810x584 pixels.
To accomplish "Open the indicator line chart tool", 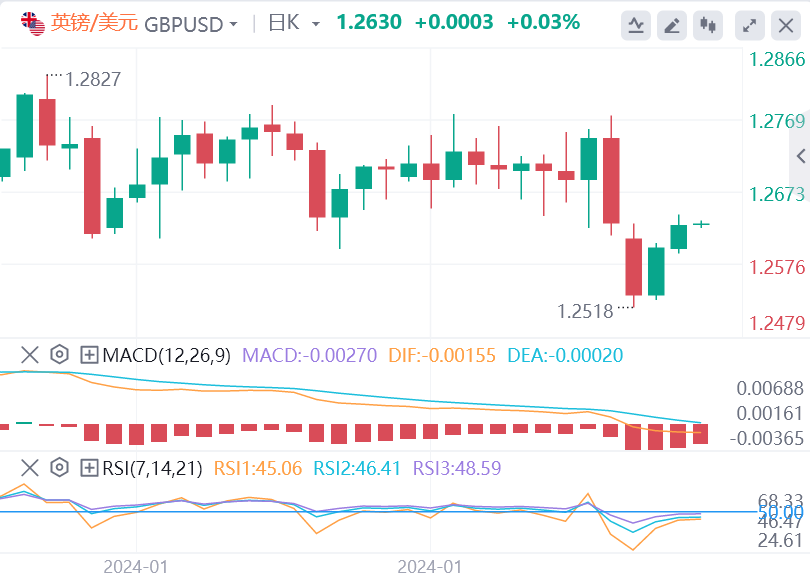I will (x=635, y=25).
